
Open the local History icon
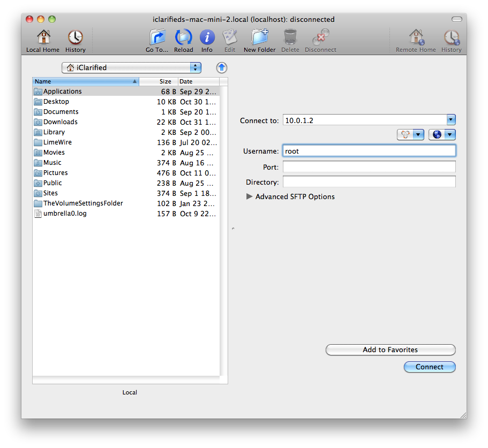76,41
